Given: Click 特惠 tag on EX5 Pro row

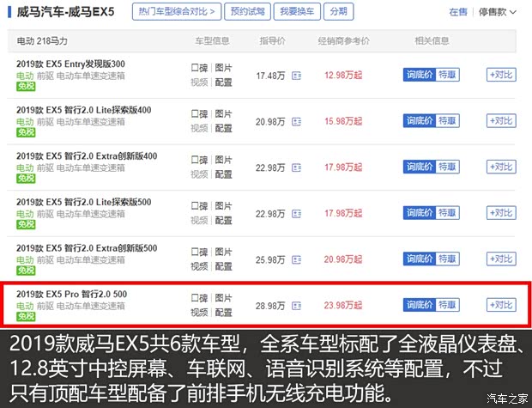Looking at the screenshot, I should coord(447,305).
